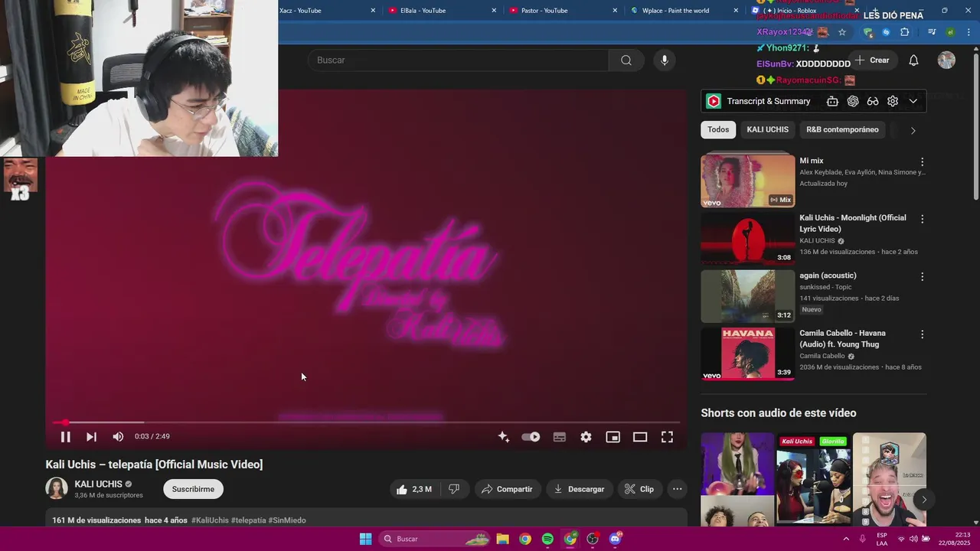
Task: Switch to Wplace - Paint the world tab
Action: (675, 11)
